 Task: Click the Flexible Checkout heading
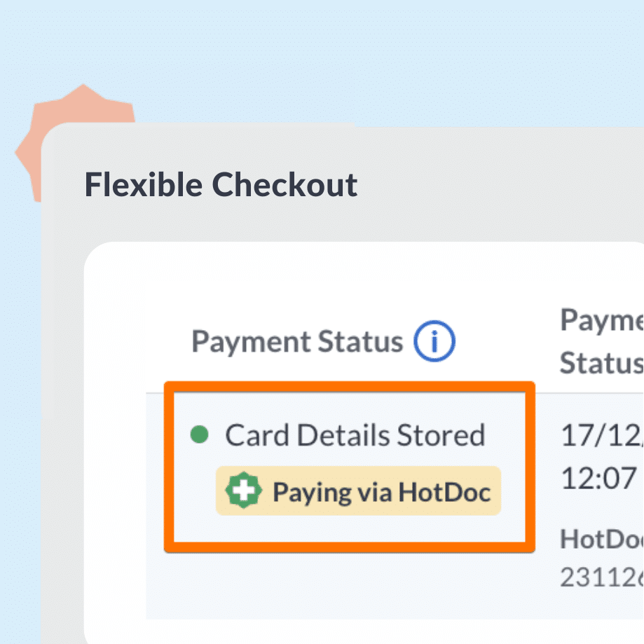click(x=221, y=184)
